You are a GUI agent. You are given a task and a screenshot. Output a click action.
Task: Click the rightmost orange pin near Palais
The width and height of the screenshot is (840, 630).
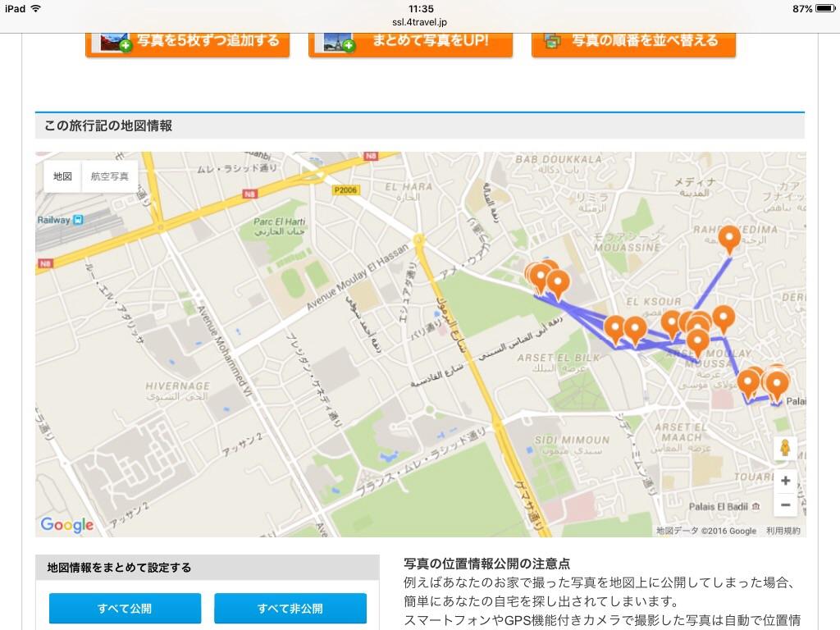click(x=776, y=382)
